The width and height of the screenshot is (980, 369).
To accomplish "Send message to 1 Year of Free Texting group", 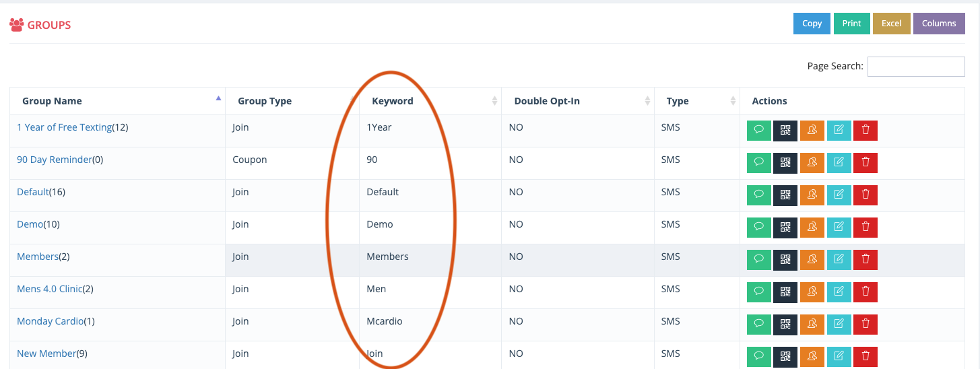I will (x=759, y=131).
